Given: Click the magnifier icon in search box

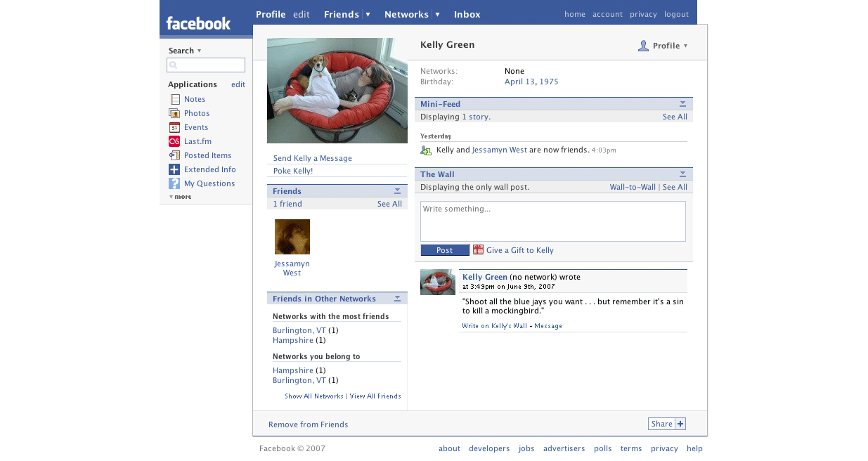Looking at the screenshot, I should coord(173,65).
